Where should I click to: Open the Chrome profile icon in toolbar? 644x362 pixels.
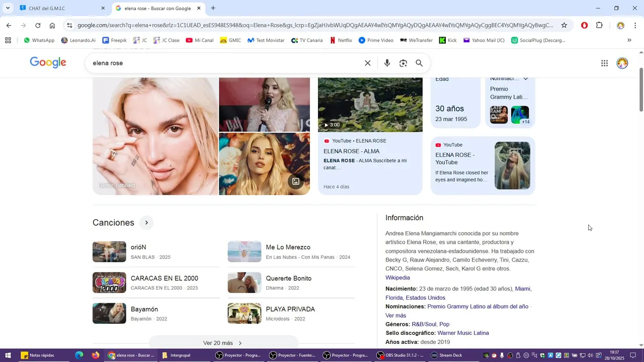[620, 26]
